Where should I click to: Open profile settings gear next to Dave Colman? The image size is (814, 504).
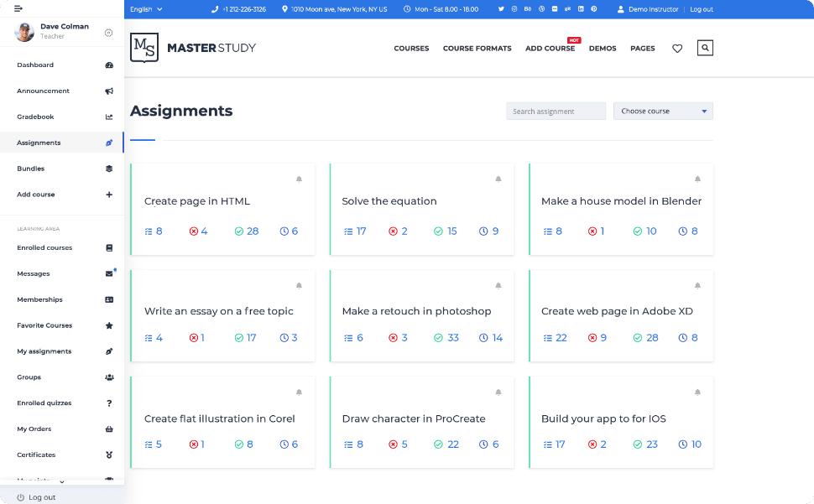[x=108, y=33]
